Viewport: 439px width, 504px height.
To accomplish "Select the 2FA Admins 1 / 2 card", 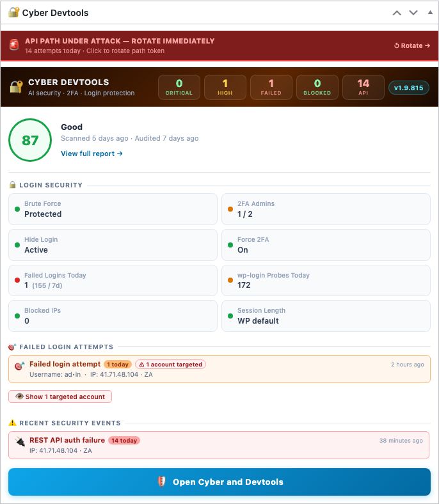I will [x=326, y=209].
